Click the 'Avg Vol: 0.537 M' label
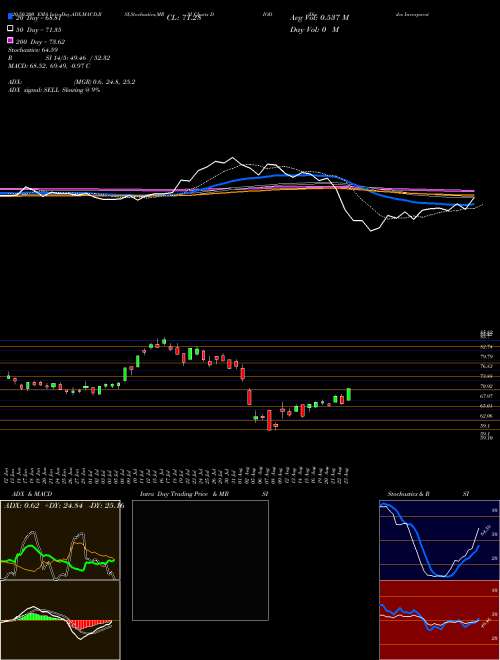This screenshot has height=660, width=500. point(319,18)
